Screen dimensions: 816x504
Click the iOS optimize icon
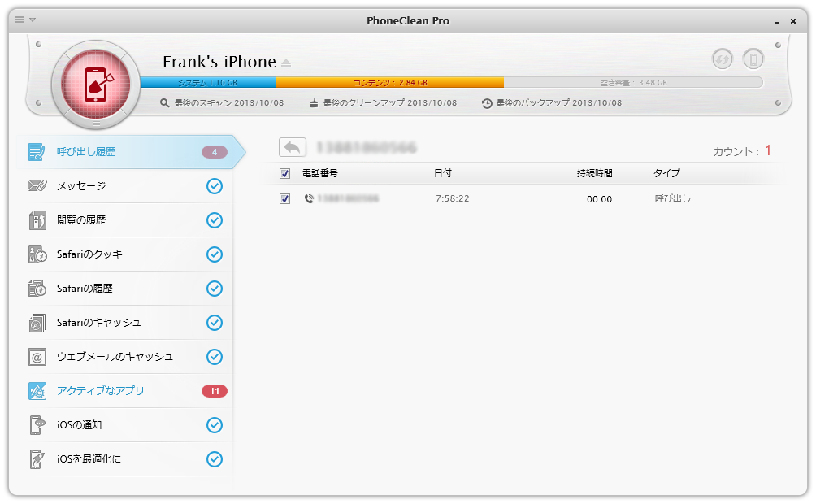pos(37,459)
